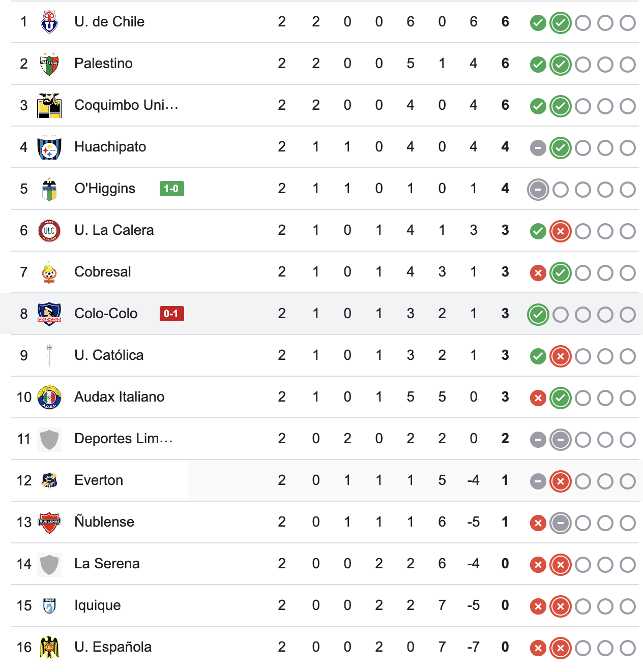Expand the shortened Deportes Lim… entry

point(124,439)
